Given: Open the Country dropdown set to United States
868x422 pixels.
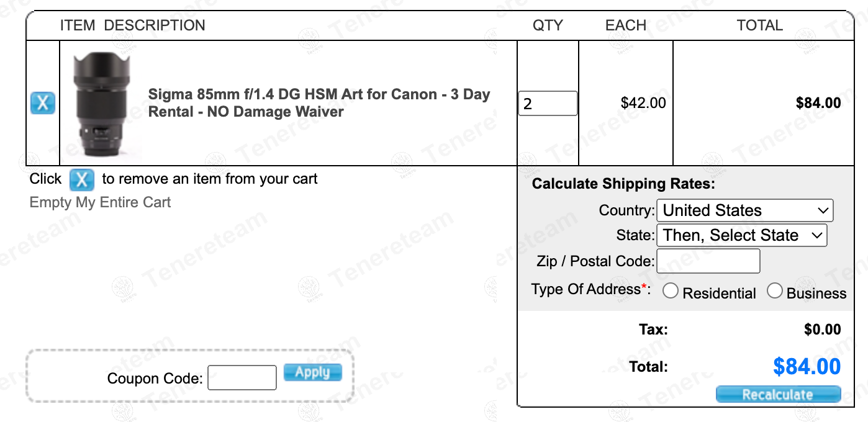Looking at the screenshot, I should coord(744,210).
